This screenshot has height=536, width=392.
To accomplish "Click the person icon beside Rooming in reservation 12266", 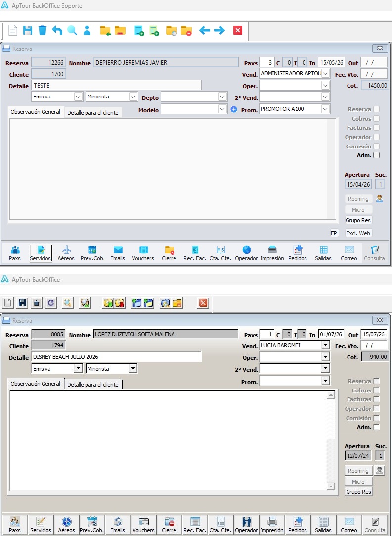I will pyautogui.click(x=379, y=198).
